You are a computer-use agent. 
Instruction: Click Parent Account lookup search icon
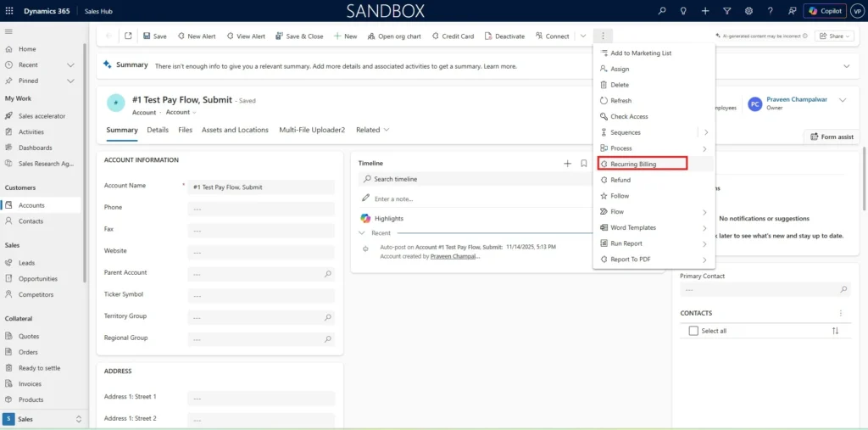[x=328, y=274]
